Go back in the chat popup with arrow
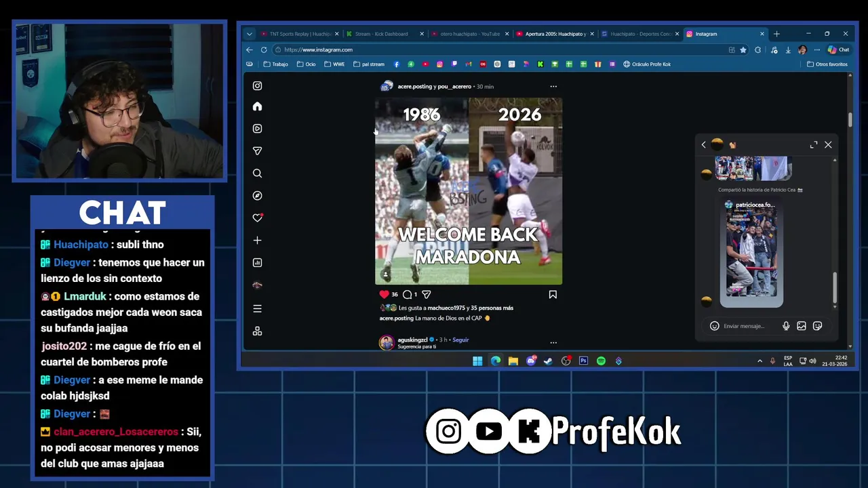This screenshot has height=488, width=868. (x=703, y=144)
